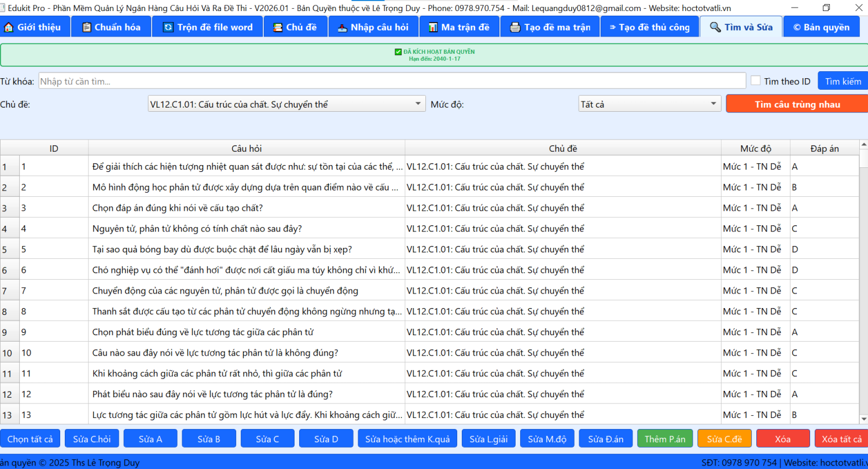Click the chart icon on Ma trận đề tab
This screenshot has height=469, width=868.
[433, 27]
